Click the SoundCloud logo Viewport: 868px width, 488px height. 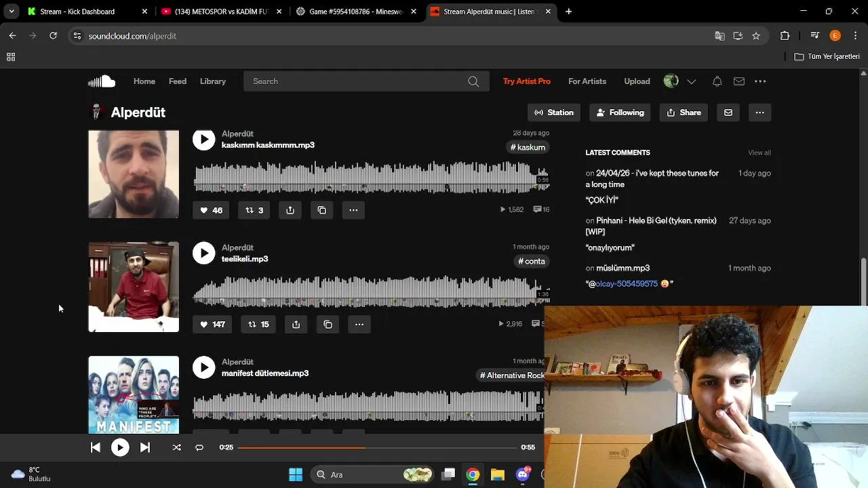(x=102, y=81)
